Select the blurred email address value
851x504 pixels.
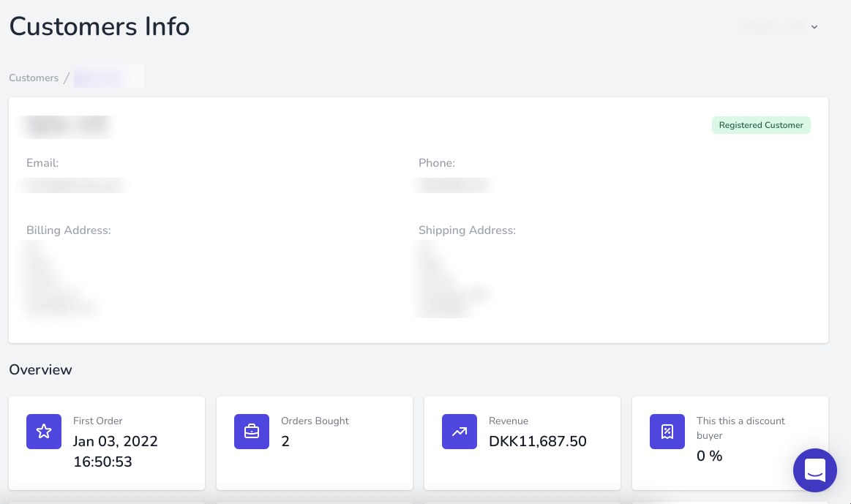(73, 185)
